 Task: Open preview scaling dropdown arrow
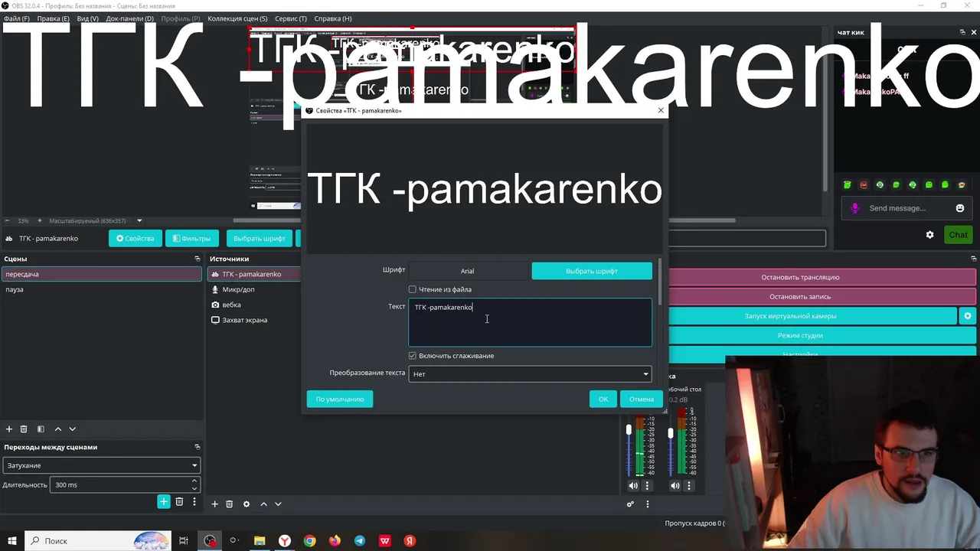coord(139,221)
